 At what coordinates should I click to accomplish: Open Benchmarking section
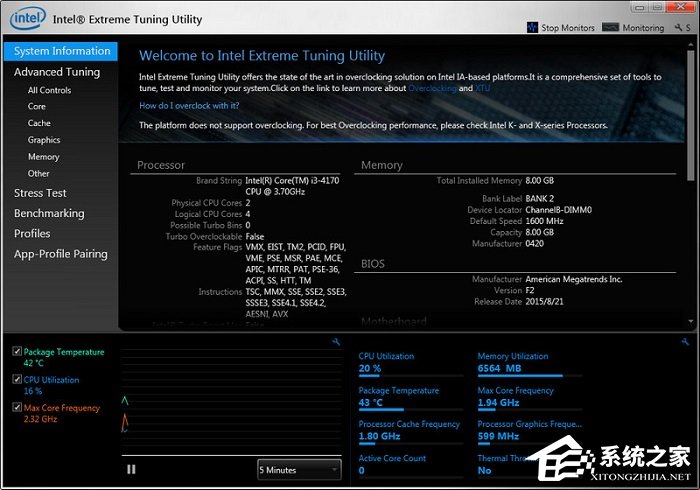point(49,213)
